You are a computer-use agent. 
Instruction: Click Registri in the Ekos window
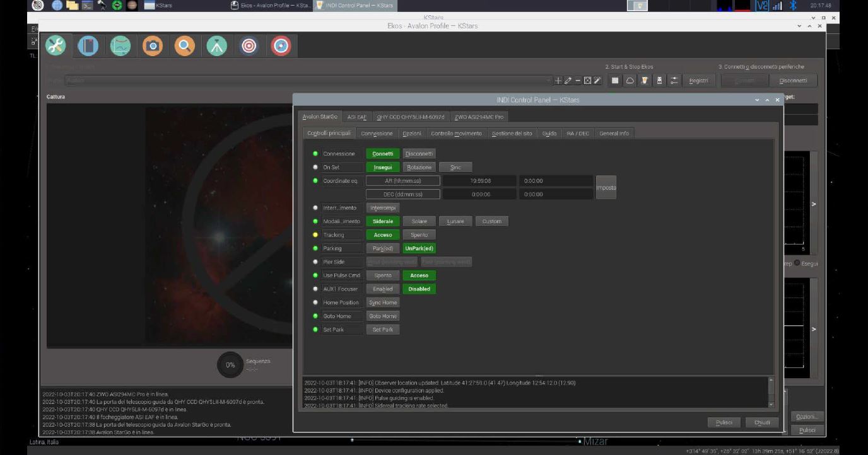(x=698, y=81)
